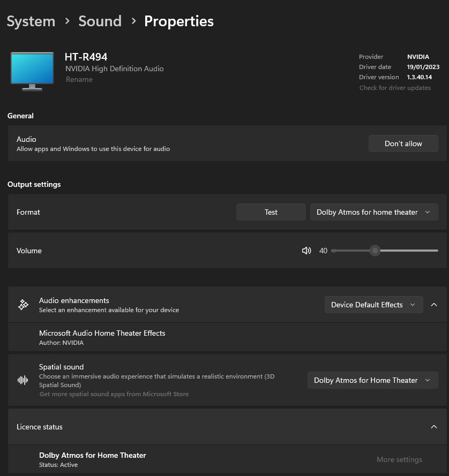Navigate to Sound in breadcrumb

tap(100, 21)
